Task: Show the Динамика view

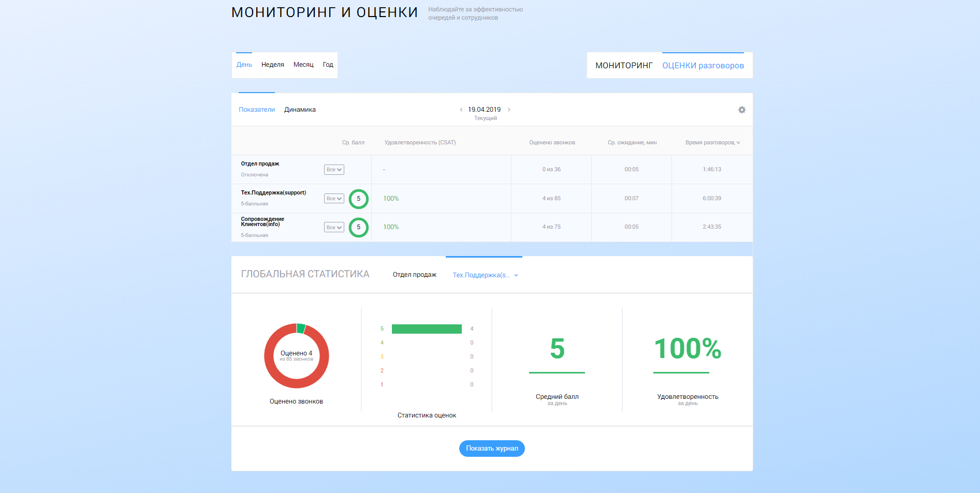Action: 300,110
